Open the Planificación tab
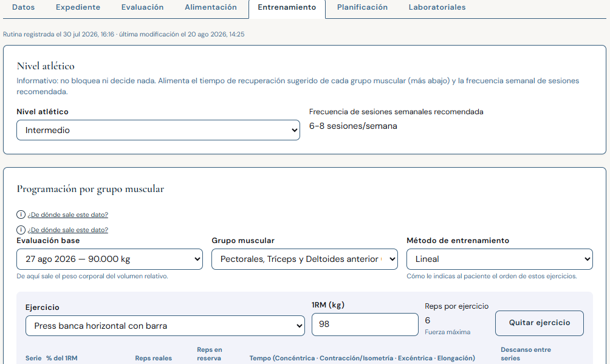This screenshot has height=364, width=610. click(x=362, y=7)
